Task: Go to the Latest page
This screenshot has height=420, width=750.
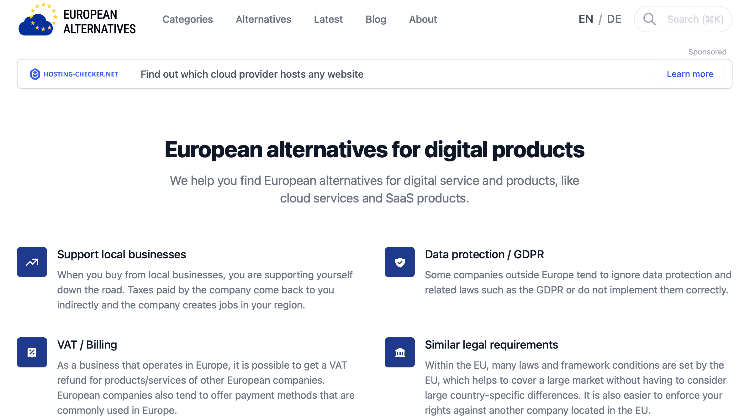Action: pos(328,19)
